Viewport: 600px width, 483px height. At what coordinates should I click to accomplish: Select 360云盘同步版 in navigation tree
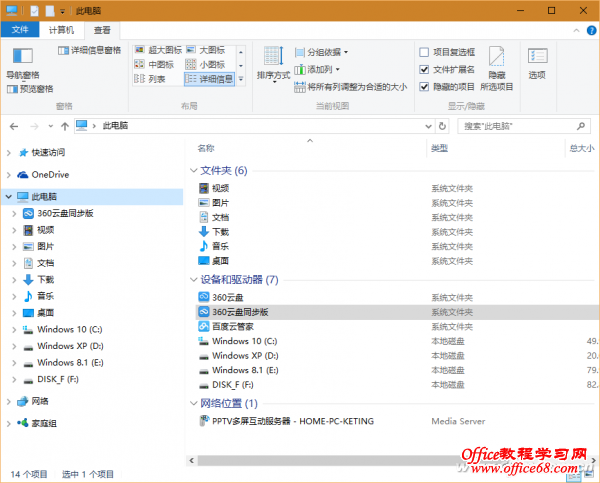tap(58, 214)
